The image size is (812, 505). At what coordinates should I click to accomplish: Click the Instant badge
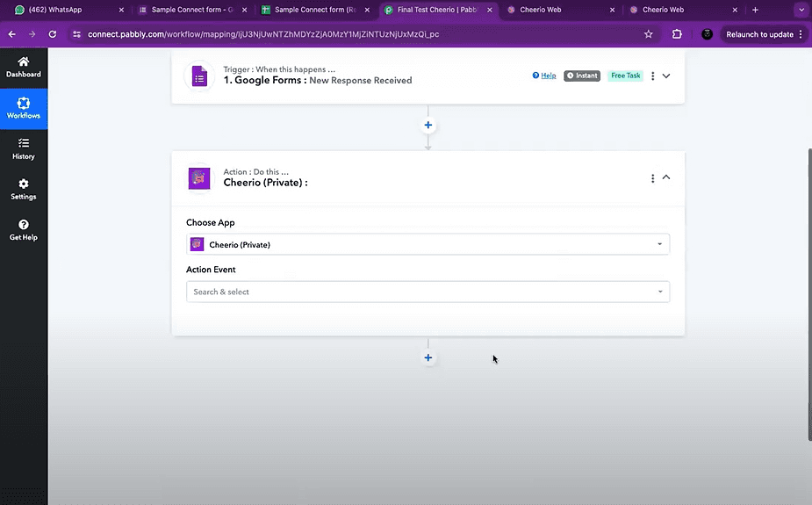[582, 76]
